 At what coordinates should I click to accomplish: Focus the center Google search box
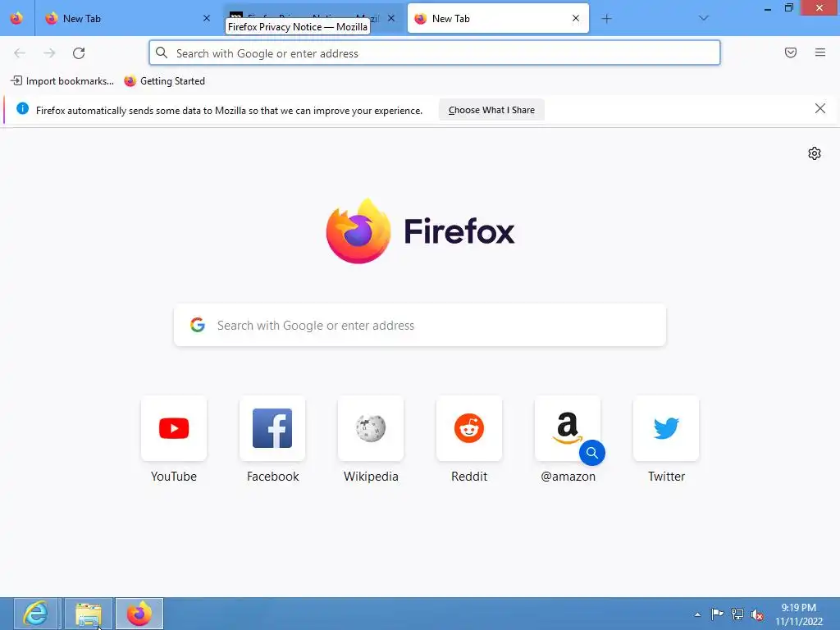point(420,325)
